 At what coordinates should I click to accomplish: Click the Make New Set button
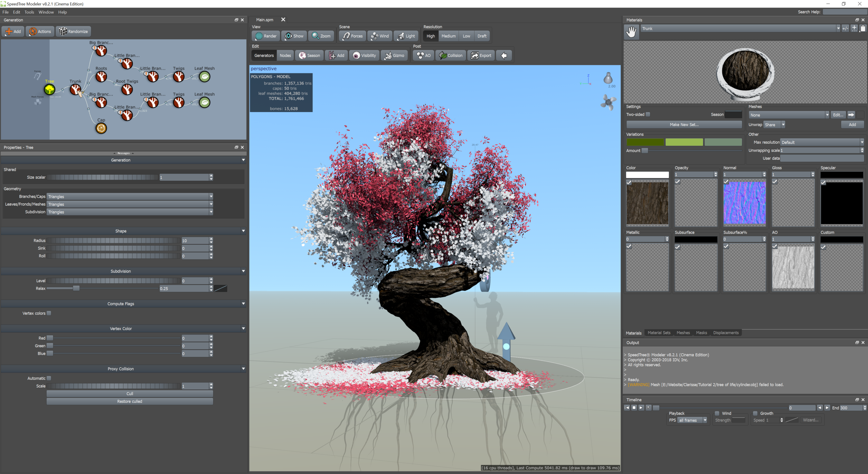(684, 125)
